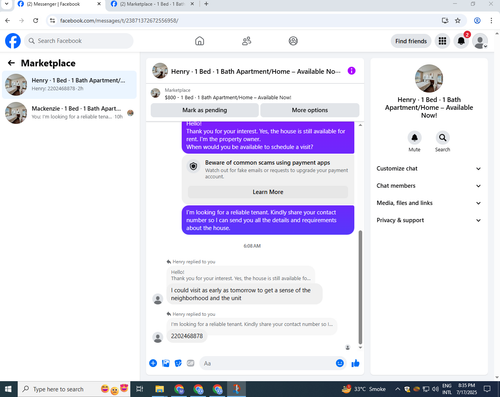Expand Customize chat section
This screenshot has height=397, width=500.
point(429,169)
